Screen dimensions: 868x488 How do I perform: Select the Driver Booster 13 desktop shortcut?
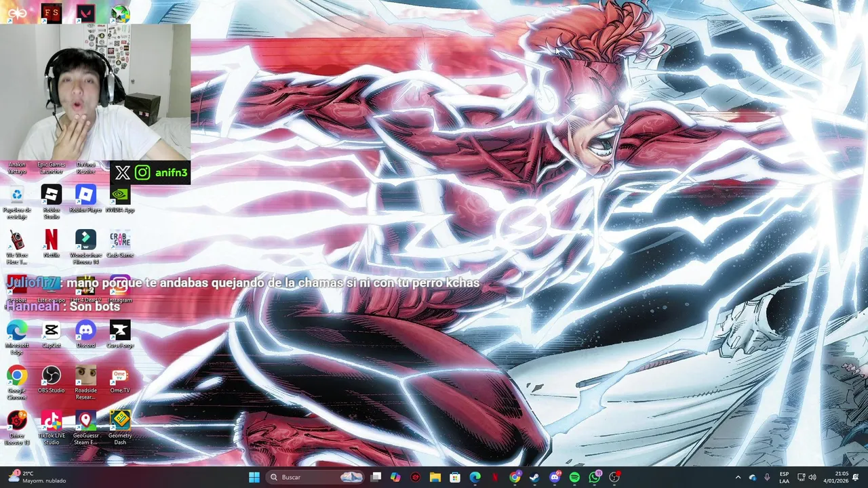17,428
